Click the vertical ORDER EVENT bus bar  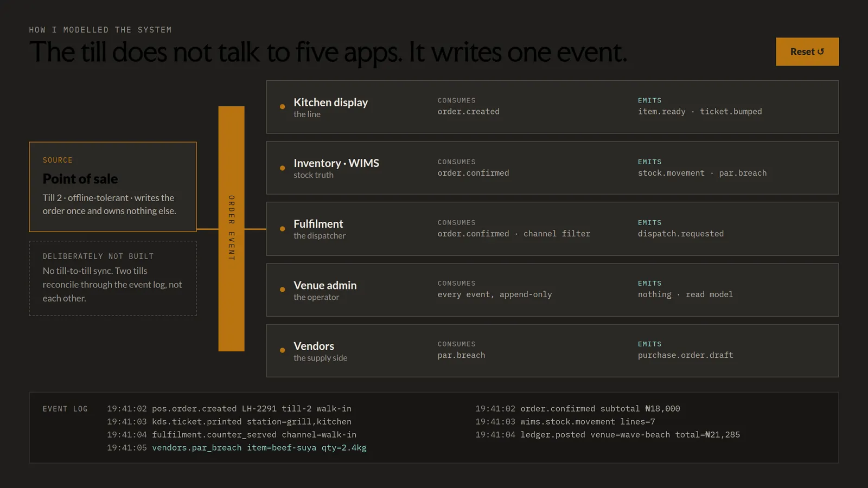tap(231, 229)
